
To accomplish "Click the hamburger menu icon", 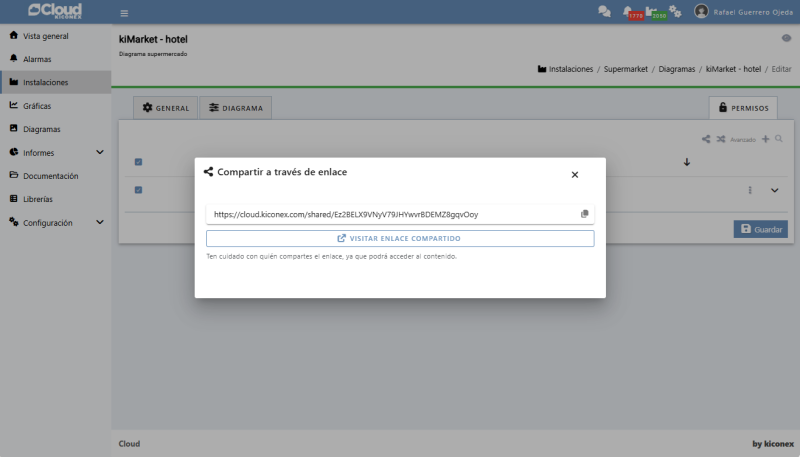I will 124,13.
